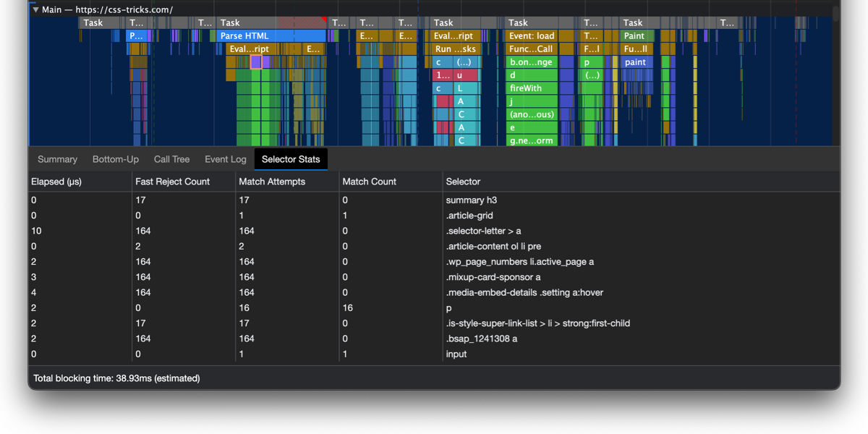Select the Call Tree tab

click(x=171, y=159)
